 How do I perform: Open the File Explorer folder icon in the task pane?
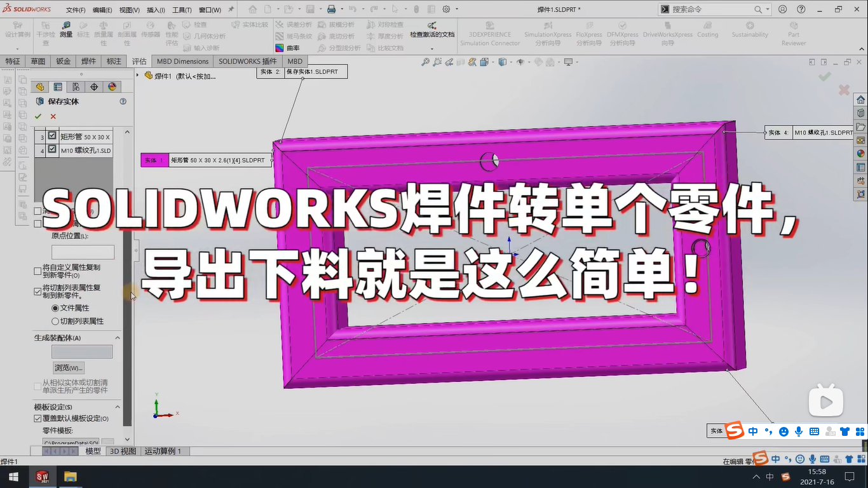(x=861, y=126)
